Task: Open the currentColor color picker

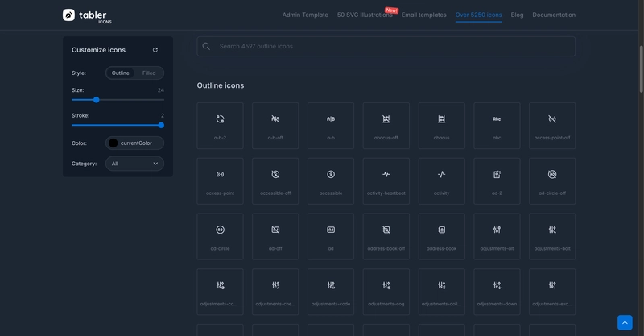Action: [134, 143]
